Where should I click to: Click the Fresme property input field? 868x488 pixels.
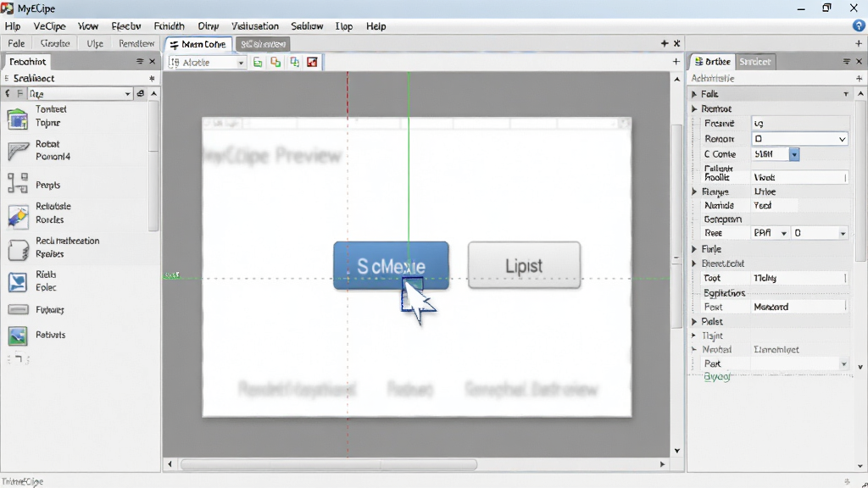coord(800,124)
